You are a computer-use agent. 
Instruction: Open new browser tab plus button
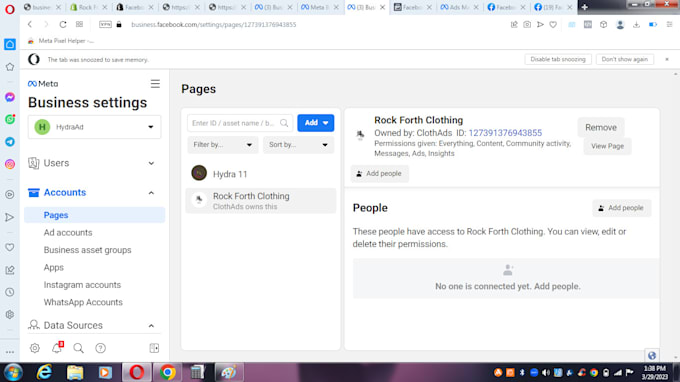pyautogui.click(x=585, y=7)
